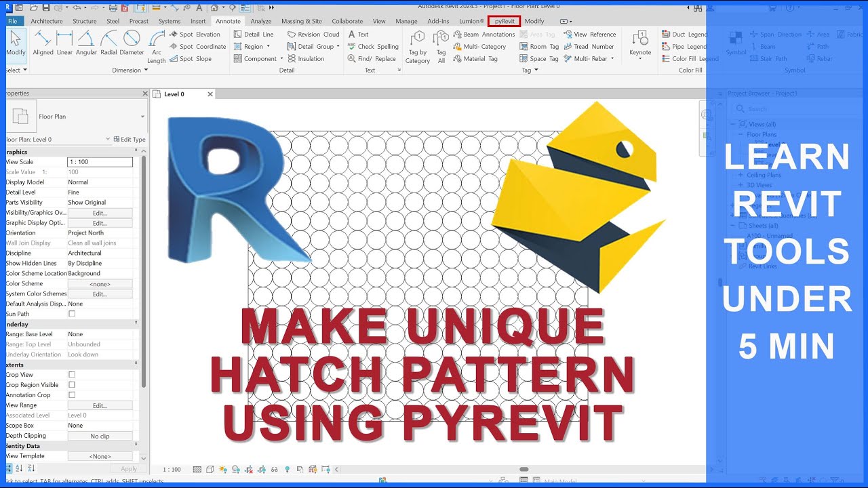Activate the Detail Line tool
868x488 pixels.
[254, 35]
